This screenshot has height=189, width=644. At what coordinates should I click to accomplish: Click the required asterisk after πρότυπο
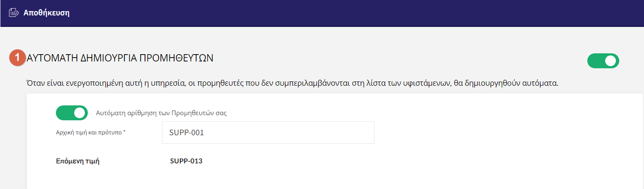click(x=124, y=132)
